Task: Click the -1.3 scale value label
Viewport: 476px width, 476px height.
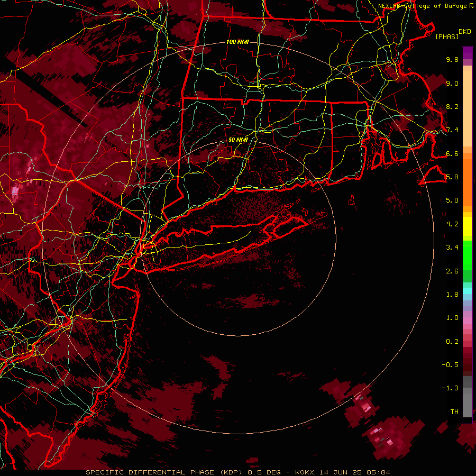Action: click(450, 388)
